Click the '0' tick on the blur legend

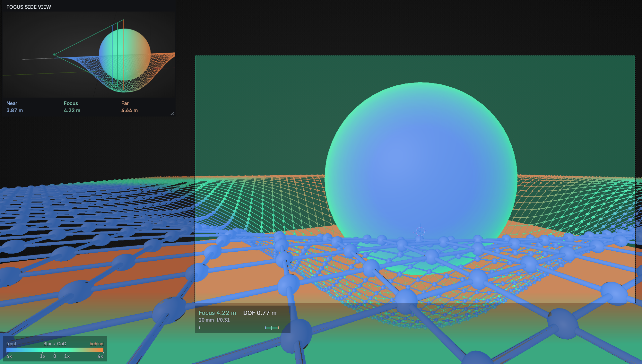55,356
